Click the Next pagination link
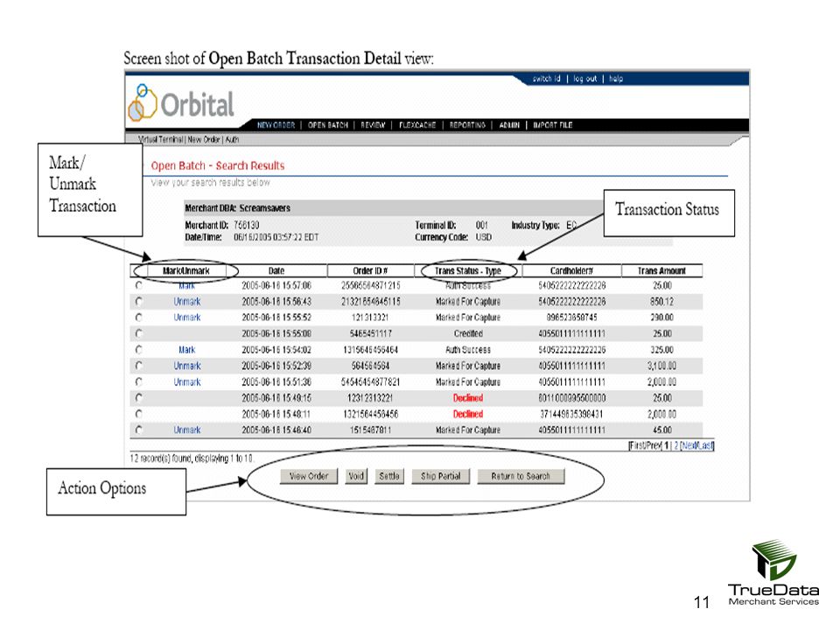840x630 pixels. (689, 445)
